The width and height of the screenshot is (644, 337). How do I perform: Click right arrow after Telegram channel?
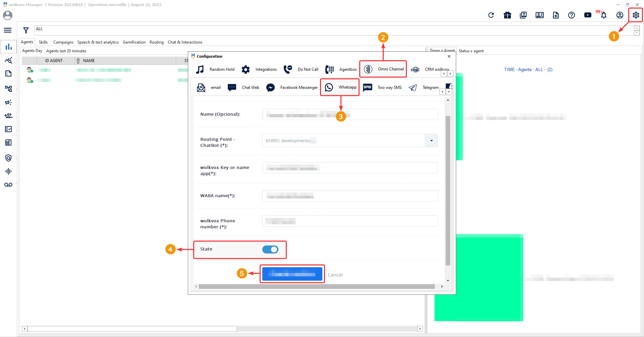[x=449, y=92]
